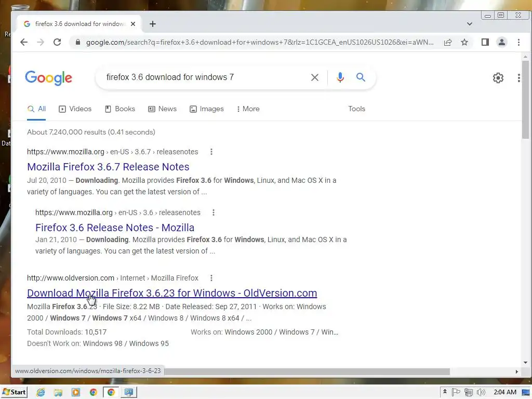Open Download Mozilla Firefox 3.6.23 OldVersion link

tap(172, 293)
